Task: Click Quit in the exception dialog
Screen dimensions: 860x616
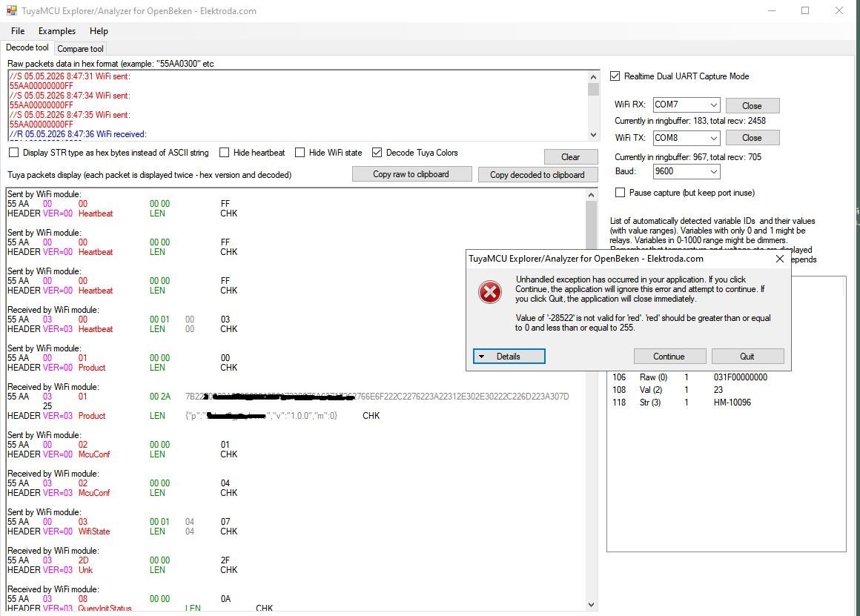Action: 747,357
